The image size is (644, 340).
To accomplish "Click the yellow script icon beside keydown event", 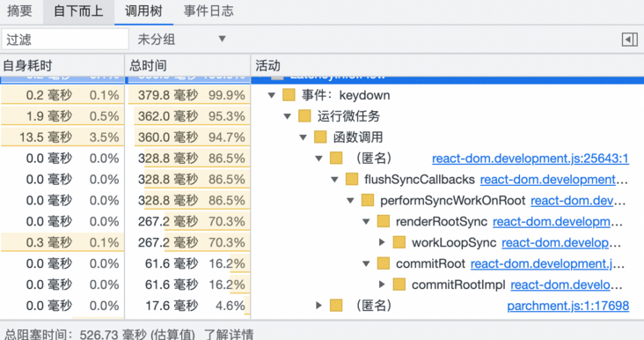I will (x=289, y=95).
